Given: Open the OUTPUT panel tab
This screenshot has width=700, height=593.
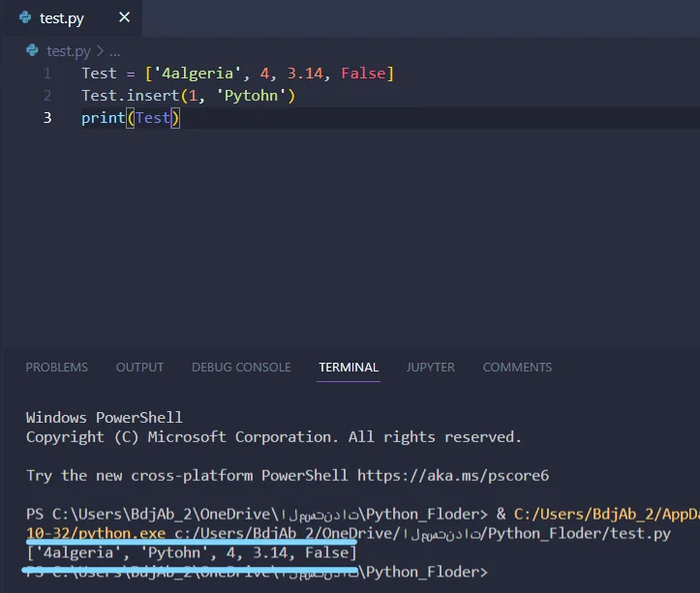Looking at the screenshot, I should [139, 368].
